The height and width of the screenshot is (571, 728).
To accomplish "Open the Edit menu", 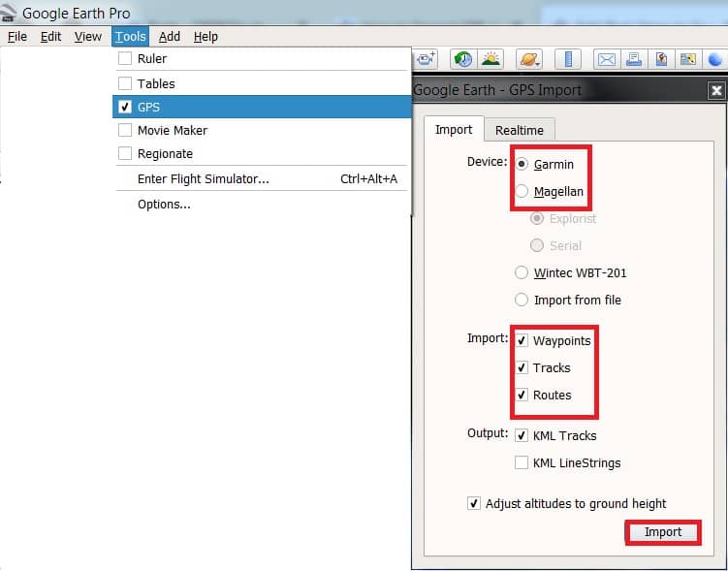I will pyautogui.click(x=50, y=36).
